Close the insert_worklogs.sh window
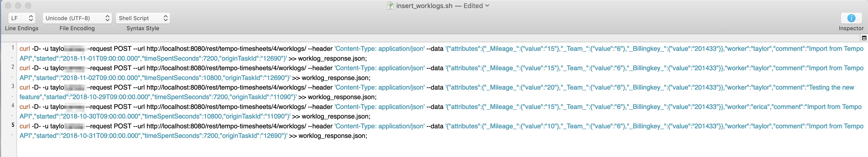The image size is (868, 157). click(8, 6)
